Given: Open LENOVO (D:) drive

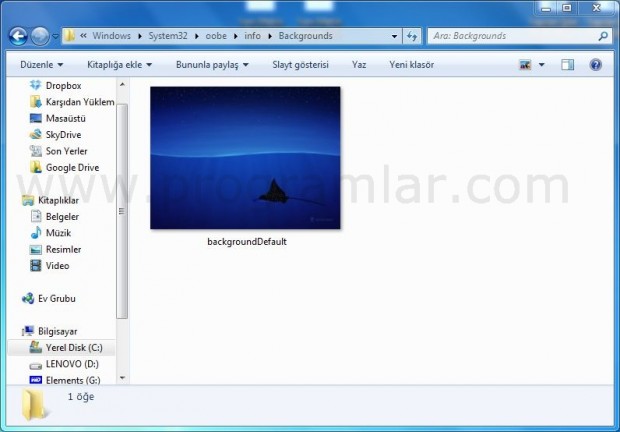Looking at the screenshot, I should tap(64, 364).
